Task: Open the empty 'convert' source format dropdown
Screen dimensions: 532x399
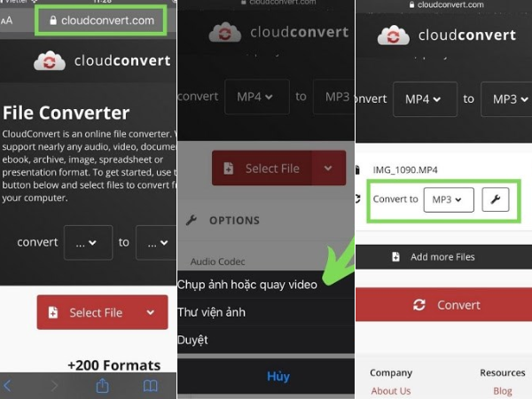Action: pos(88,242)
